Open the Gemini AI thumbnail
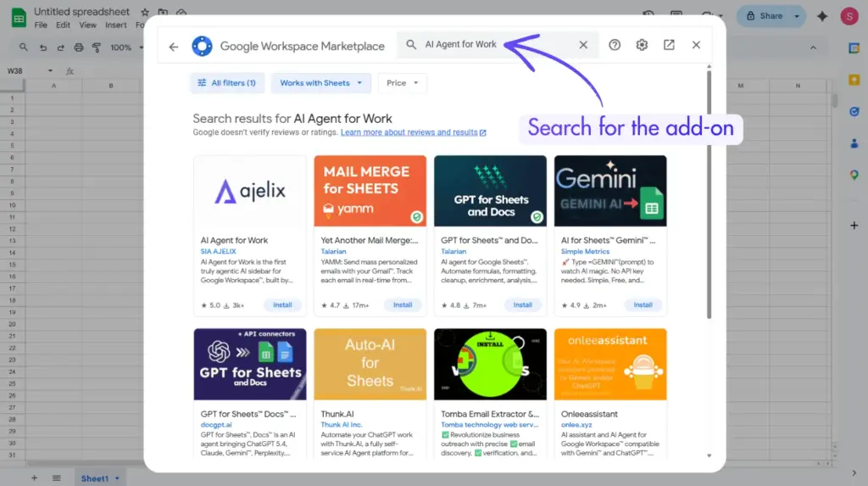Screen dimensions: 868x486 coord(610,191)
